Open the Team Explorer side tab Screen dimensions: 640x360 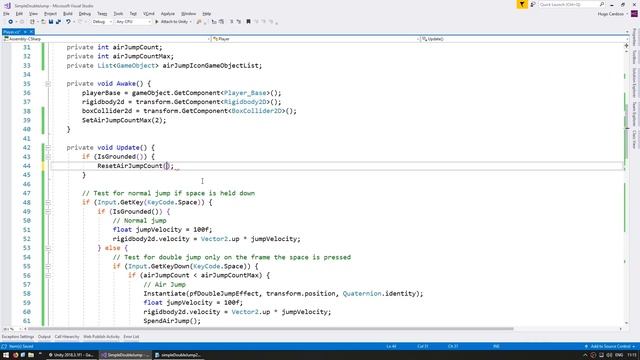pyautogui.click(x=634, y=114)
